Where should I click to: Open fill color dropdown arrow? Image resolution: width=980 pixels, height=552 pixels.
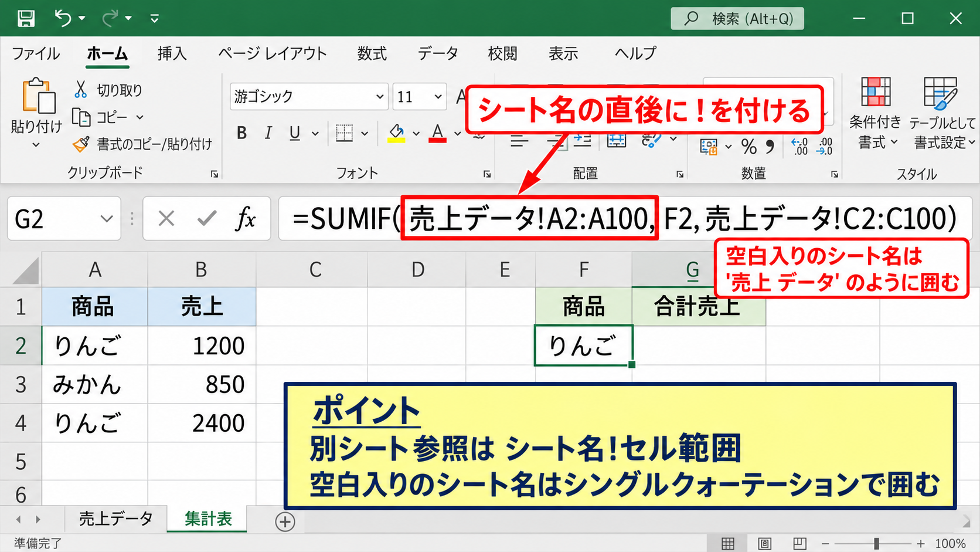(x=416, y=134)
